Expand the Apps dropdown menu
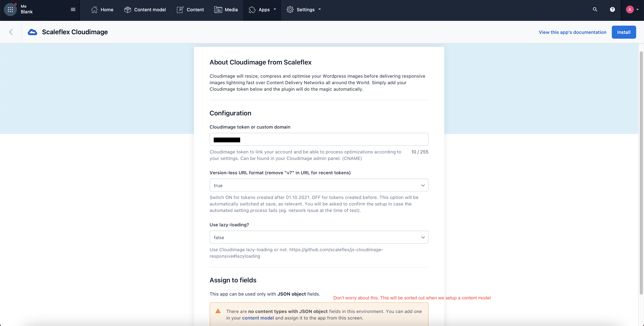The image size is (644, 326). point(262,10)
